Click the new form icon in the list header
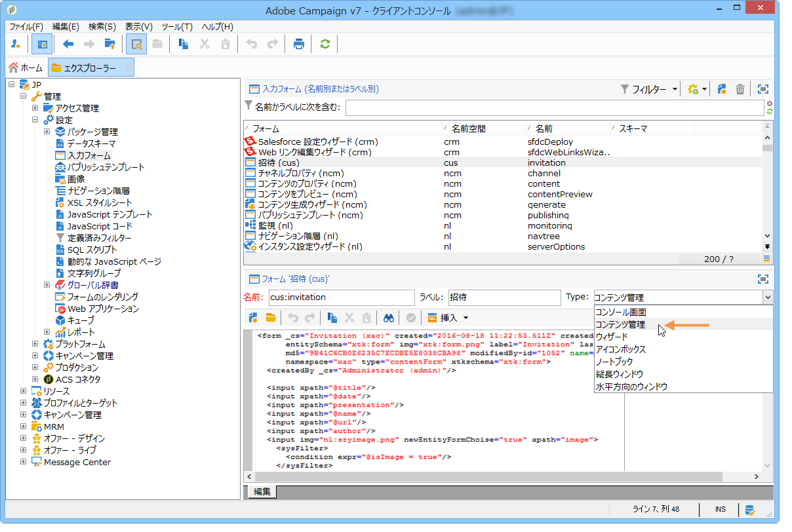792x532 pixels. (722, 89)
